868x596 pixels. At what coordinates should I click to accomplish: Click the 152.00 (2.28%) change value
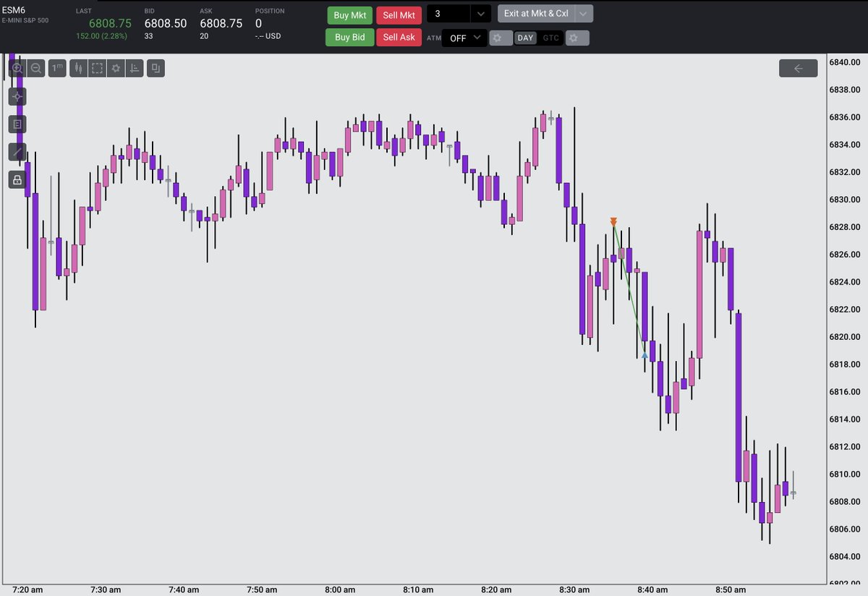(103, 35)
